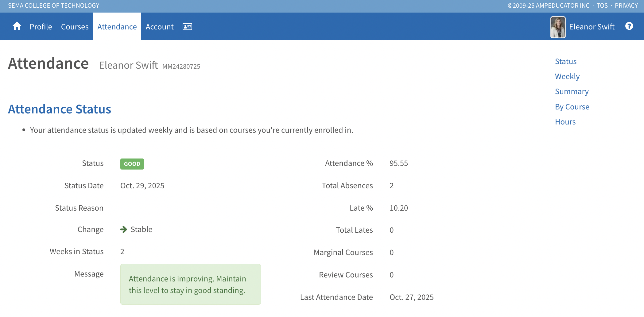This screenshot has width=644, height=317.
Task: Open the Account section
Action: 160,27
